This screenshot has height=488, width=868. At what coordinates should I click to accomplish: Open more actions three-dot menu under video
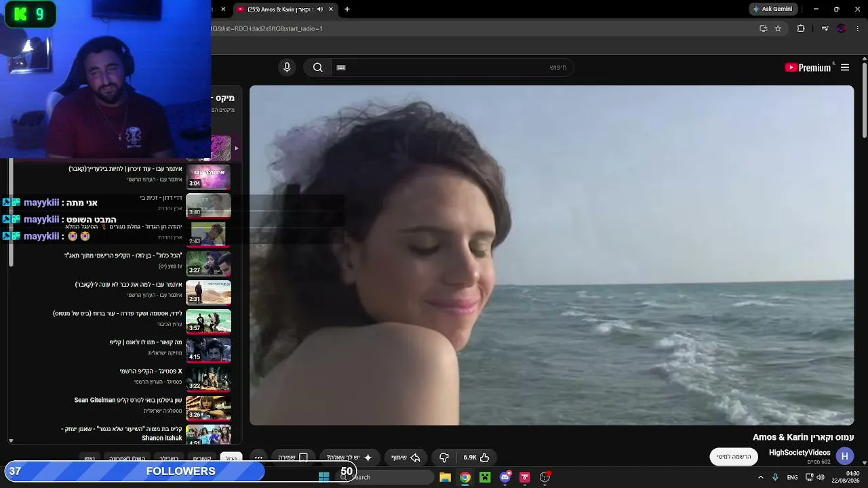(258, 457)
